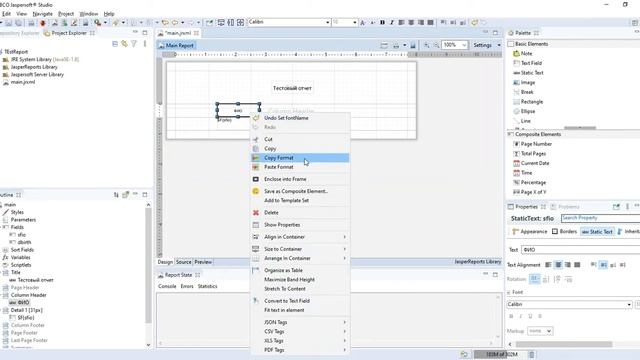Open the font size dropdown in toolbar
This screenshot has width=640, height=360.
click(x=354, y=22)
